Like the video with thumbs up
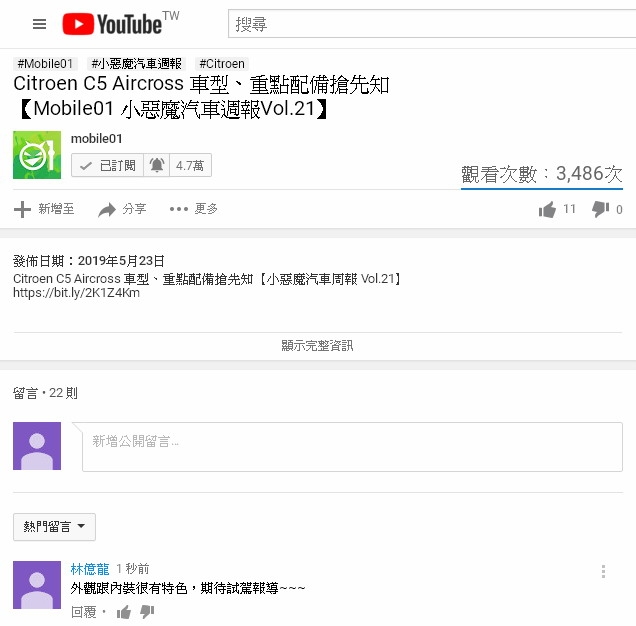The width and height of the screenshot is (636, 626). coord(547,209)
